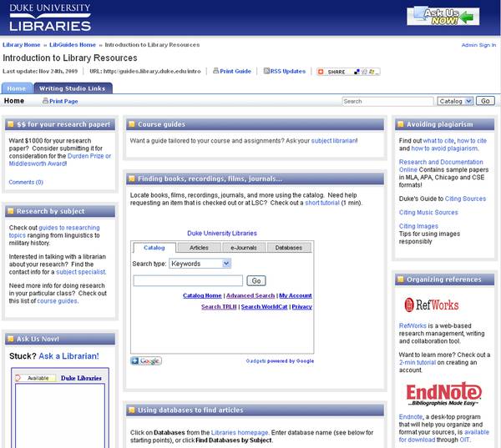501x448 pixels.
Task: Click the Ask a Librarian link
Action: tap(68, 356)
